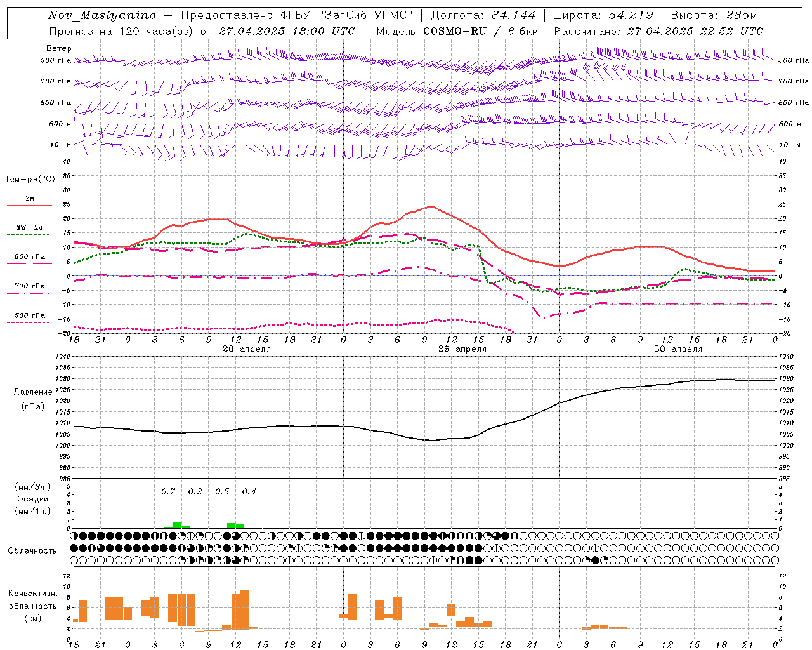Click the longitude value Долгота: 84.144

[483, 15]
